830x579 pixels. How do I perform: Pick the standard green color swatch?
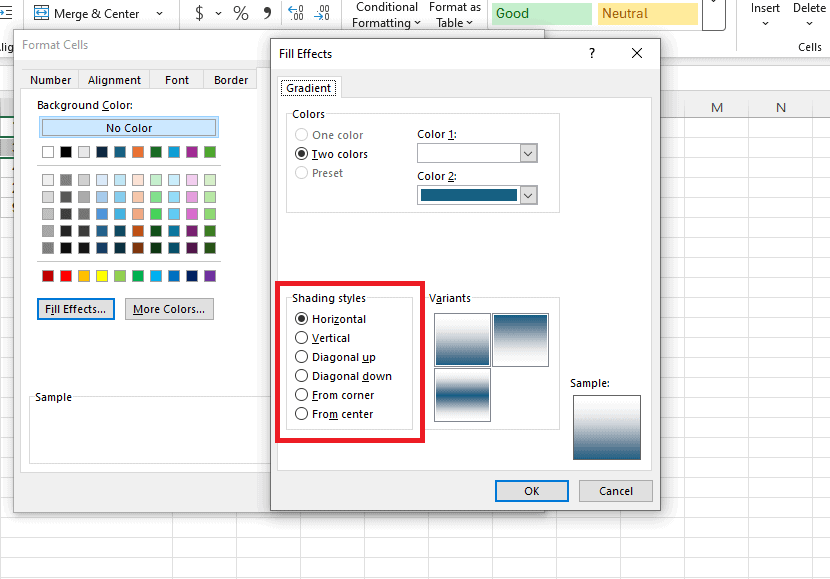138,276
